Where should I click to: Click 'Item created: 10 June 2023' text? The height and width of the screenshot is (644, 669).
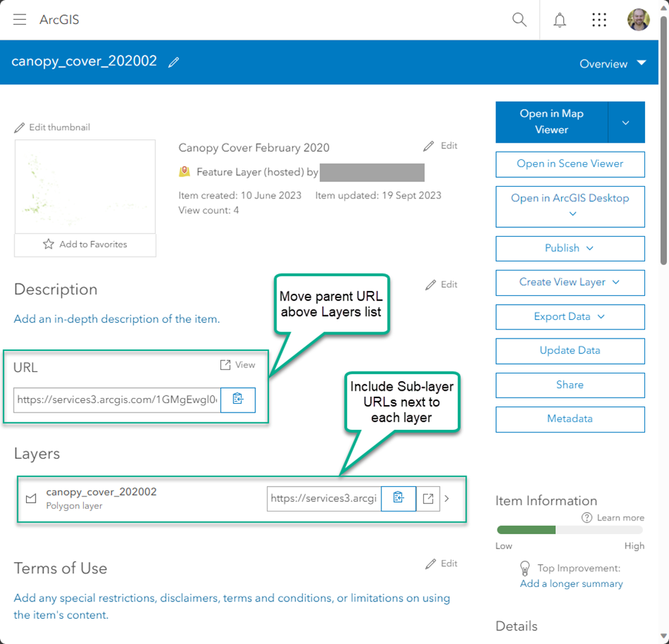239,196
